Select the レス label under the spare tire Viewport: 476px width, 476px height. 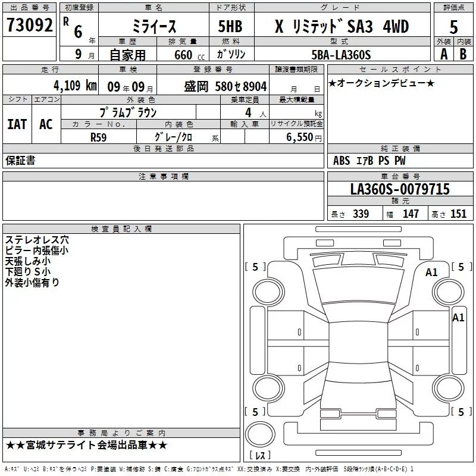coord(259,456)
